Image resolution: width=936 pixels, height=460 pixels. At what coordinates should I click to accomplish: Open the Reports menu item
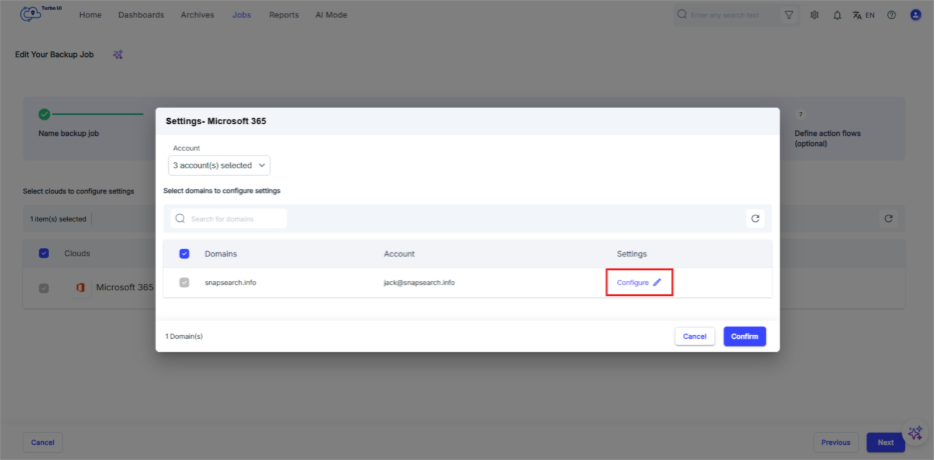pyautogui.click(x=283, y=15)
